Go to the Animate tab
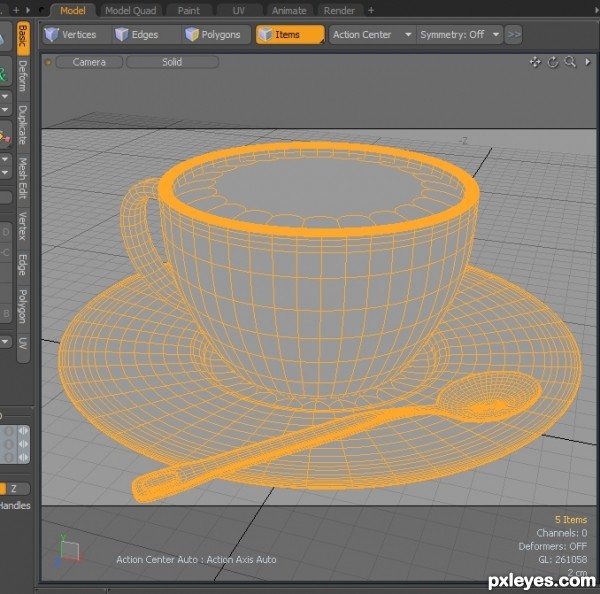The width and height of the screenshot is (600, 594). (x=289, y=10)
